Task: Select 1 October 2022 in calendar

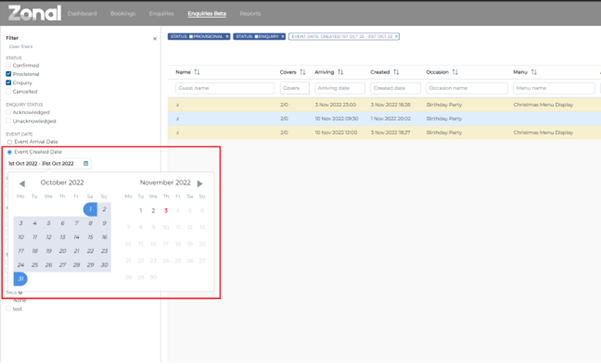Action: pyautogui.click(x=90, y=209)
